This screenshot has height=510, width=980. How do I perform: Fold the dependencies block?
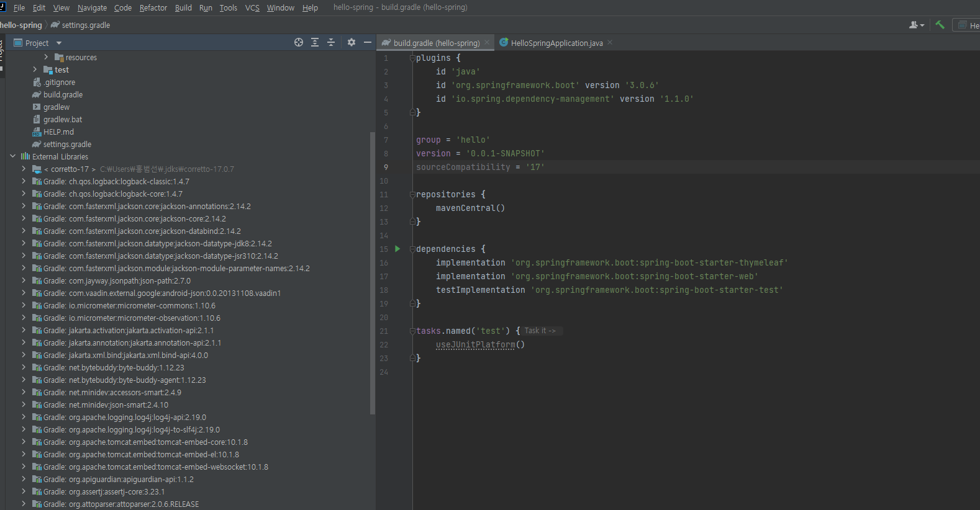[412, 249]
